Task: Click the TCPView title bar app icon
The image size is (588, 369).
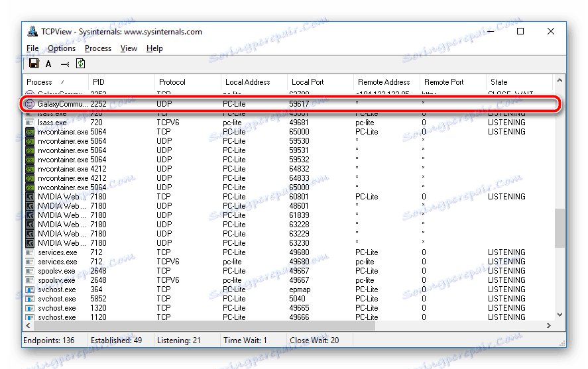Action: 32,32
